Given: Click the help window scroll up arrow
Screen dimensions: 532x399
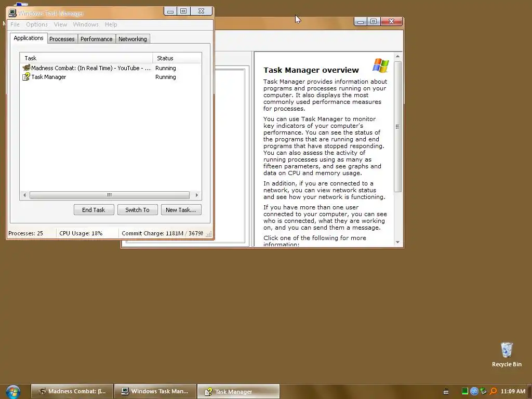Looking at the screenshot, I should [397, 56].
